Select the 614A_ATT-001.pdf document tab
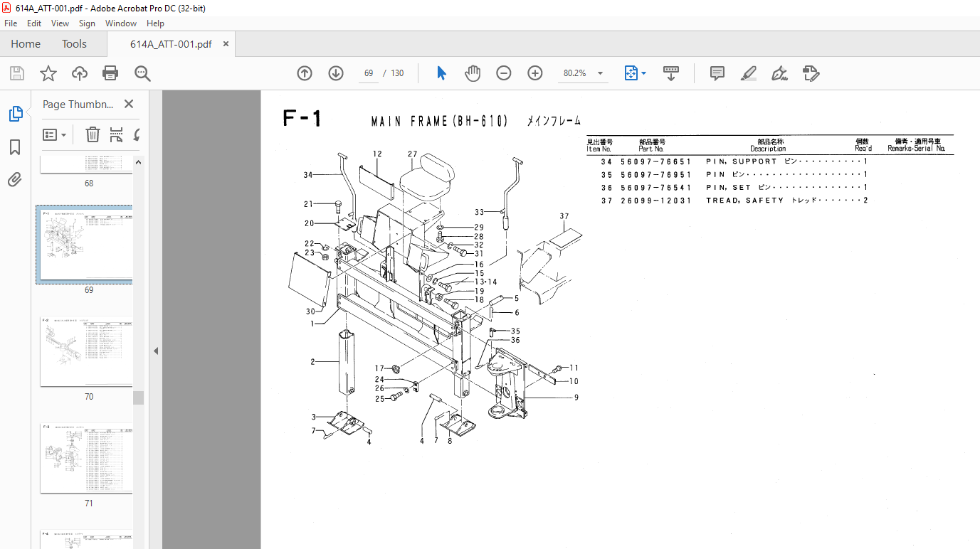 (171, 44)
